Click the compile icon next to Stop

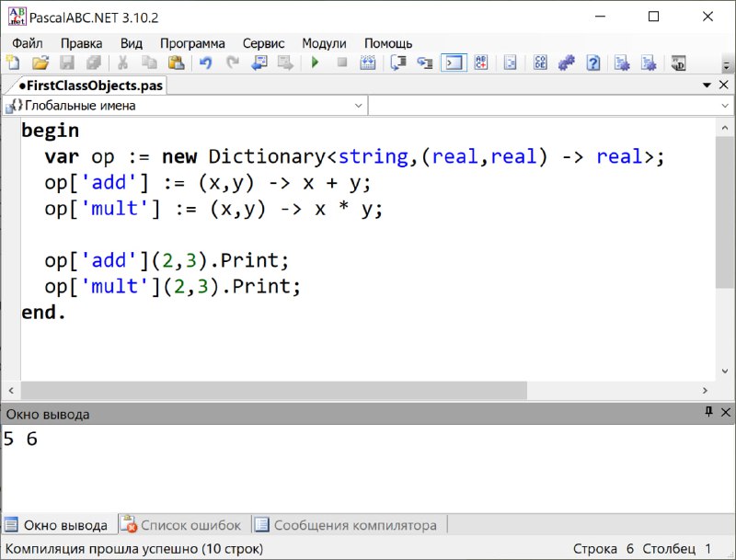tap(367, 63)
